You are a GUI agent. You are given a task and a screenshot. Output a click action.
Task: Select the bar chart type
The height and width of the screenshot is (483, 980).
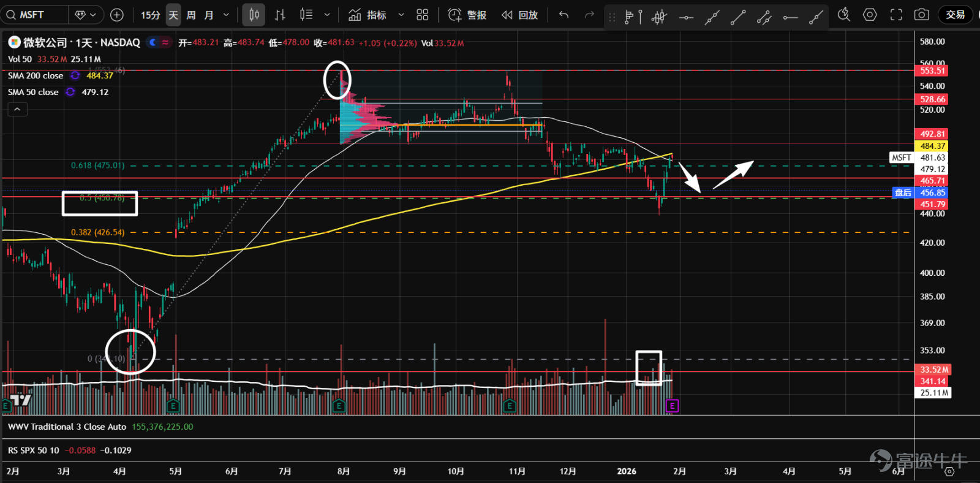coord(280,15)
